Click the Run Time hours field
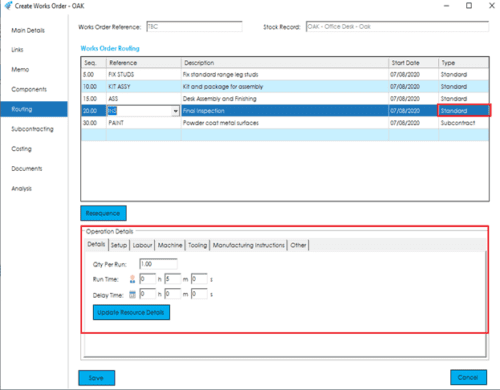This screenshot has height=390, width=500. [148, 279]
